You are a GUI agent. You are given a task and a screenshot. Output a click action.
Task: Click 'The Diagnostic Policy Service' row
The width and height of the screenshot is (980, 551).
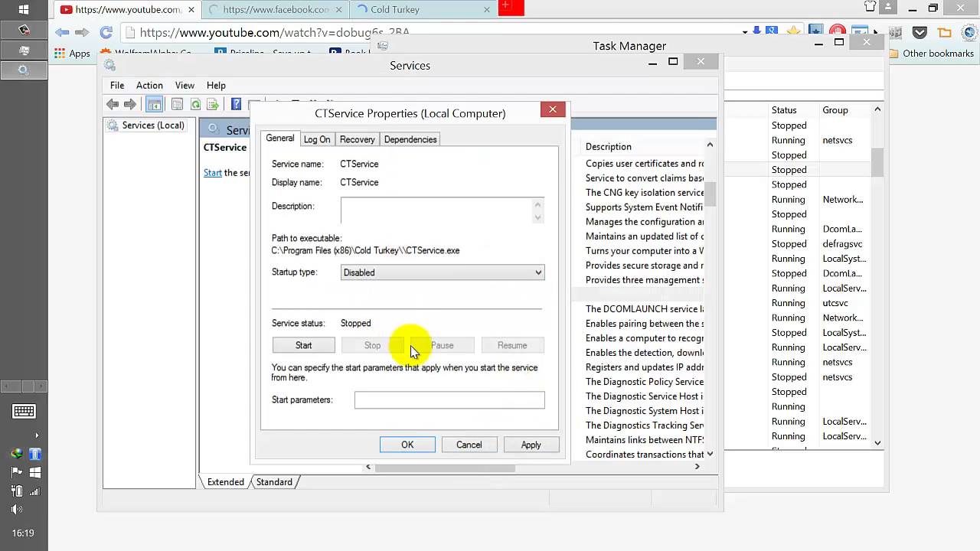[645, 382]
